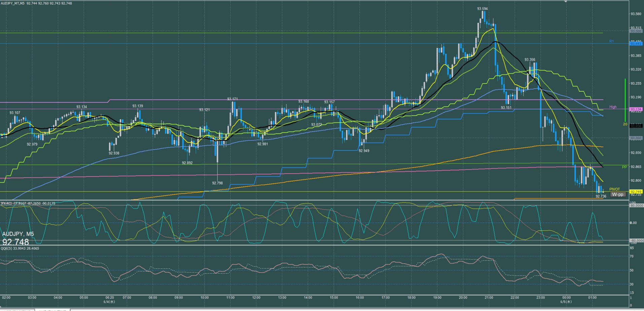
Task: Click the green PP pivot label
Action: click(x=624, y=167)
